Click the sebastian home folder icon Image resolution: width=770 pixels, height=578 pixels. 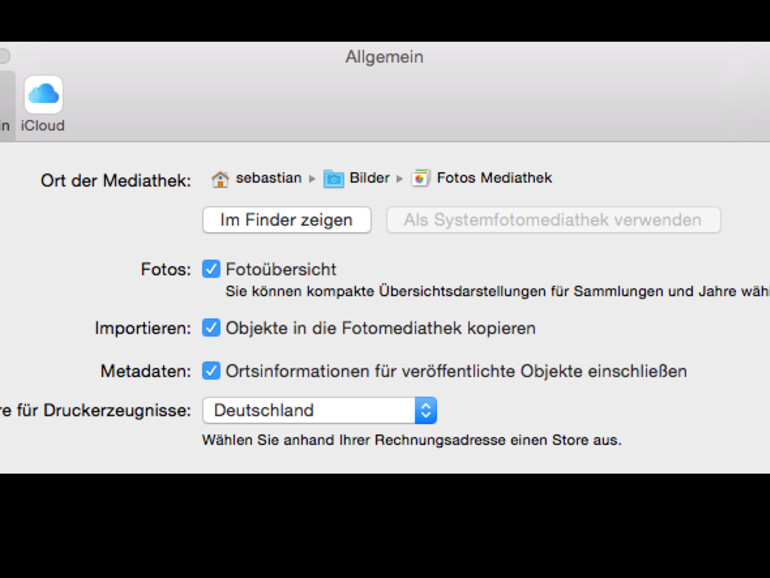(x=220, y=179)
